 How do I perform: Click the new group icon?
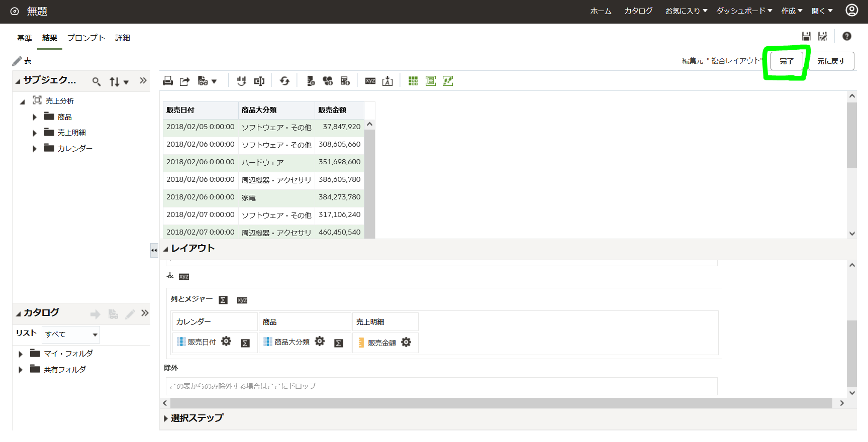click(x=311, y=81)
